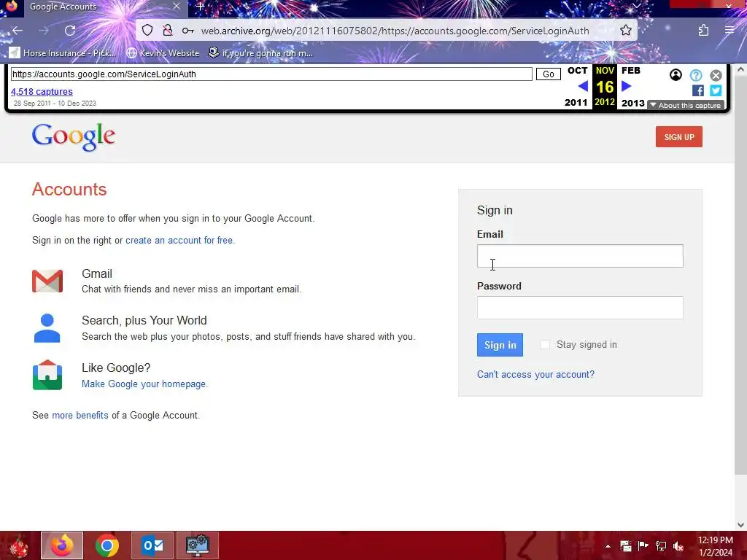The height and width of the screenshot is (560, 747).
Task: Open the Start menu ornament button
Action: click(18, 545)
